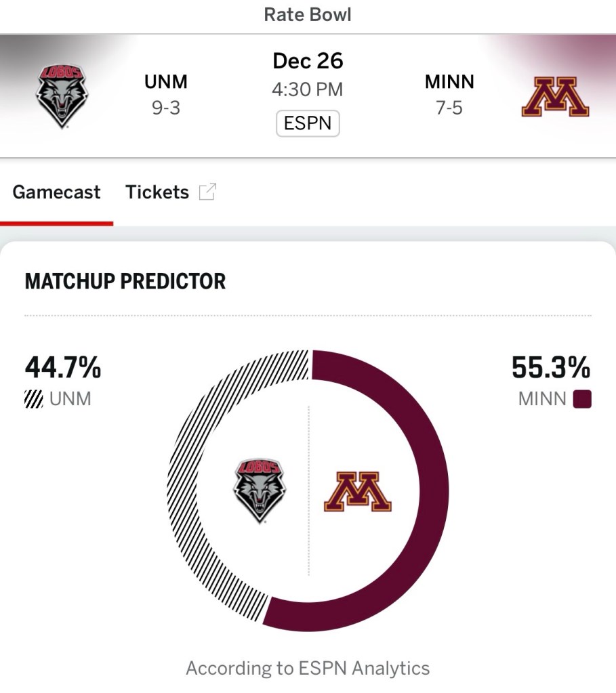Screen dimensions: 616x693
Task: Click the According to ESPN Analytics note
Action: [x=308, y=669]
